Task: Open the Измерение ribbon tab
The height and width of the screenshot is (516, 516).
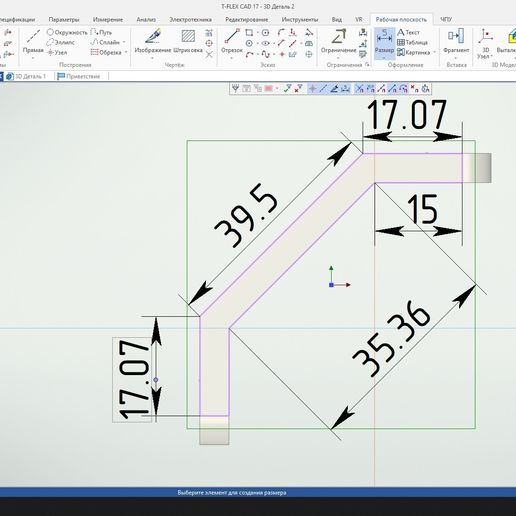Action: (108, 20)
